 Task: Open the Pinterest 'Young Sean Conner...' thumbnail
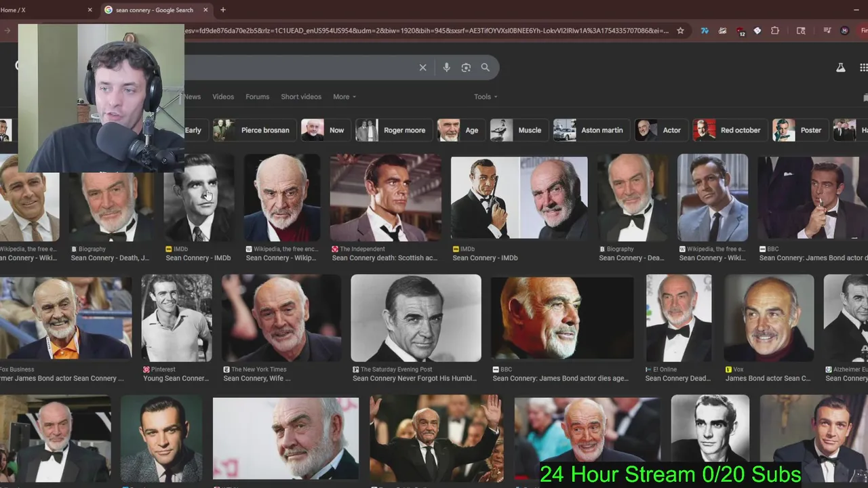176,318
